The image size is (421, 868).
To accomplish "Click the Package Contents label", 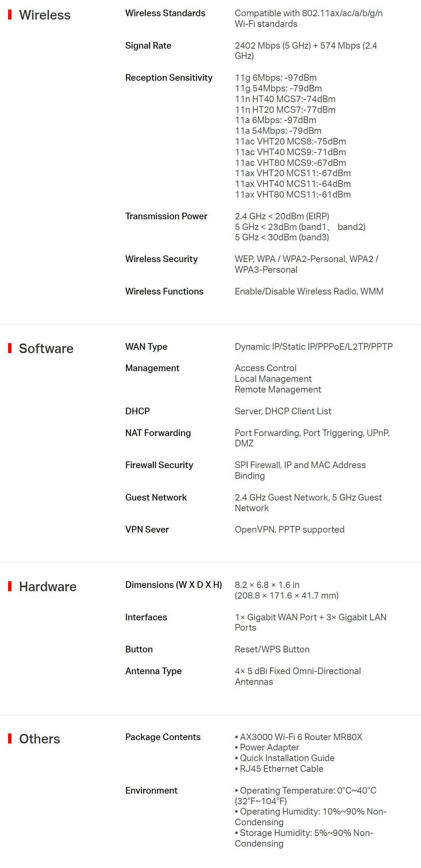I will coord(163,737).
